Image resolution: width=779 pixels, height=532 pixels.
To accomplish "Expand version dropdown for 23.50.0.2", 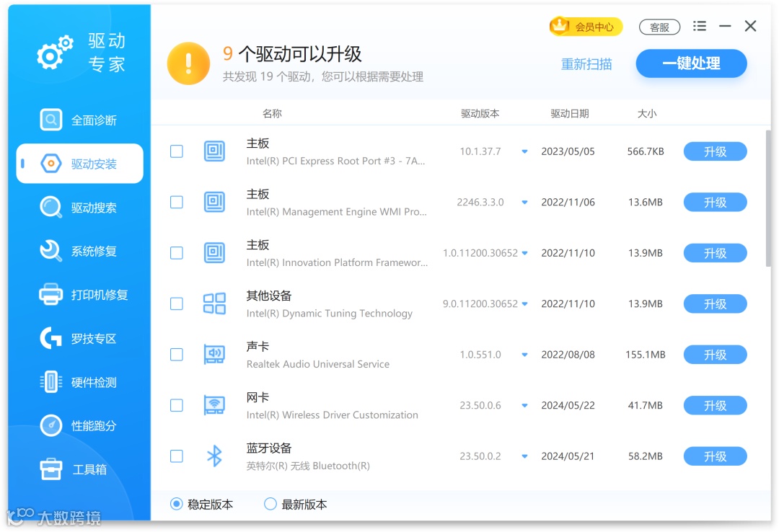I will click(524, 456).
